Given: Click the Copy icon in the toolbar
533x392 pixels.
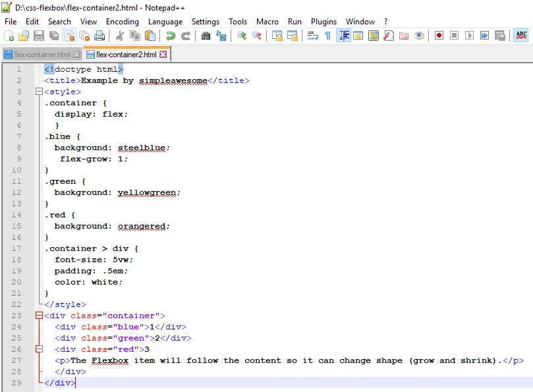Looking at the screenshot, I should tap(135, 36).
